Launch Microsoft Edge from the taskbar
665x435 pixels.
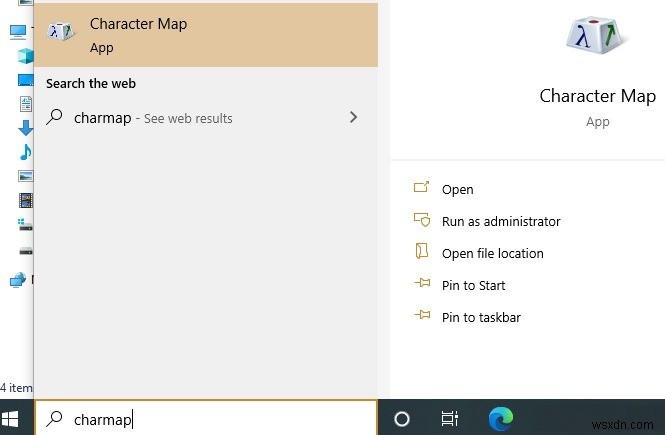click(x=501, y=419)
